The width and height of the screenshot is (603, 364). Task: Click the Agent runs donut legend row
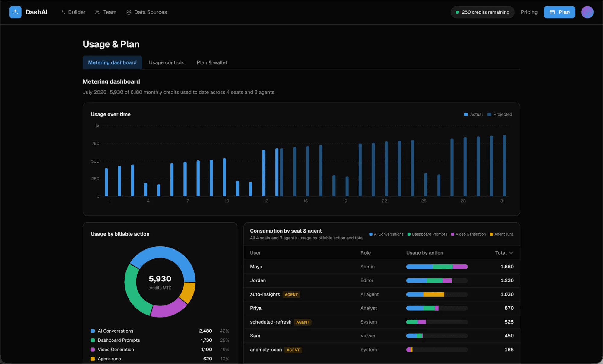pos(160,359)
